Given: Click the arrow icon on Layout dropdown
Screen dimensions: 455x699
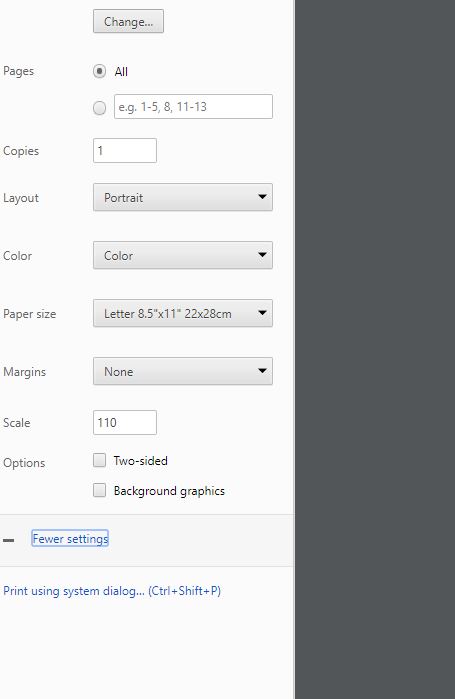Looking at the screenshot, I should (x=262, y=197).
